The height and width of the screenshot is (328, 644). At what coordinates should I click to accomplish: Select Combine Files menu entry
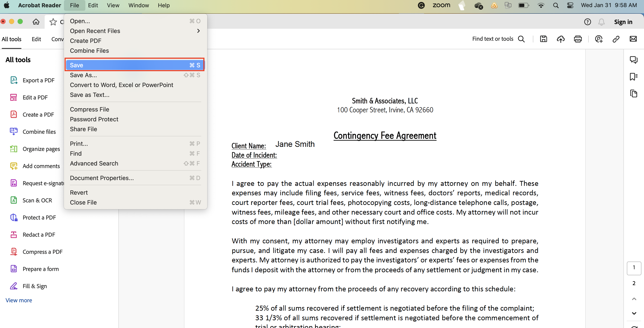tap(135, 50)
